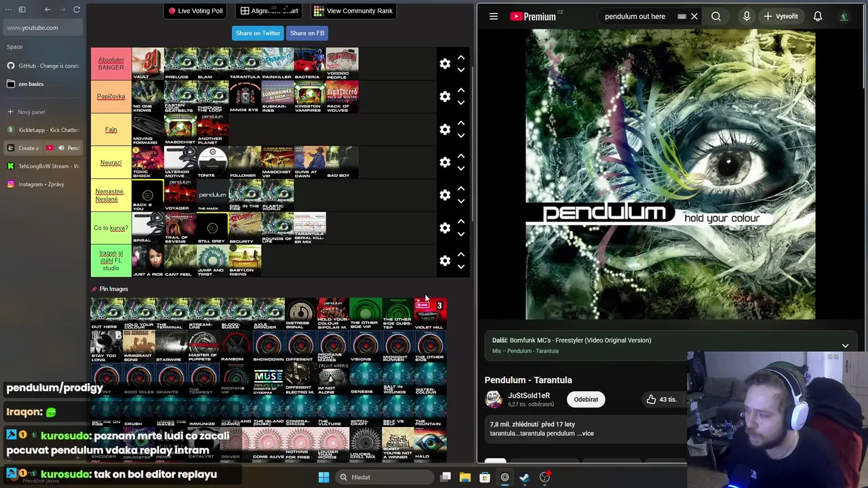
Task: Open Windows Start menu
Action: [323, 477]
